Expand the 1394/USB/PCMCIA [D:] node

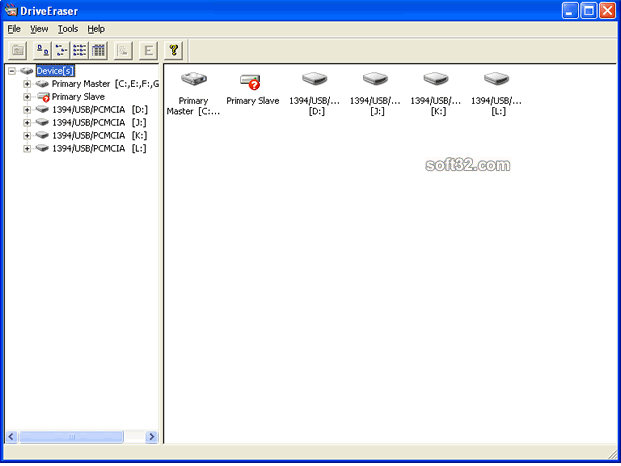[x=27, y=110]
